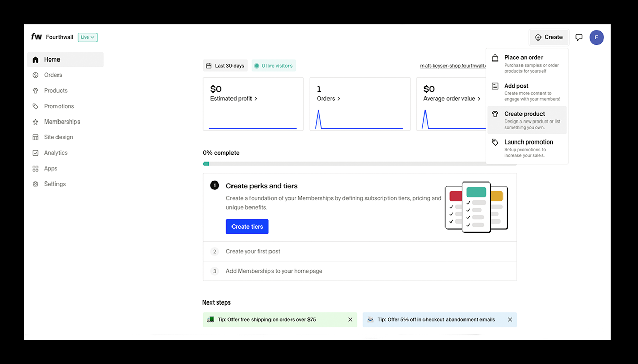Navigate to Memberships in the sidebar

pyautogui.click(x=62, y=122)
